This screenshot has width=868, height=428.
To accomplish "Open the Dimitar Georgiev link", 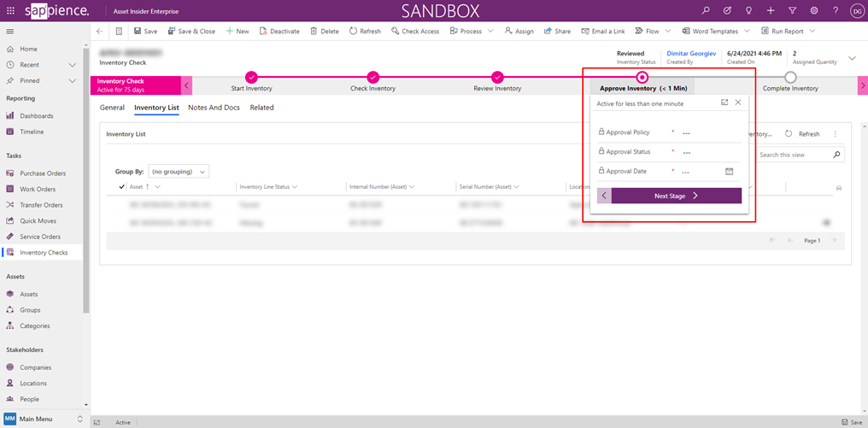I will tap(690, 54).
